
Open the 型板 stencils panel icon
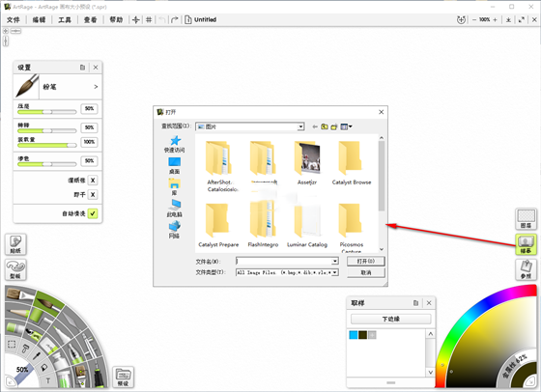click(x=15, y=269)
